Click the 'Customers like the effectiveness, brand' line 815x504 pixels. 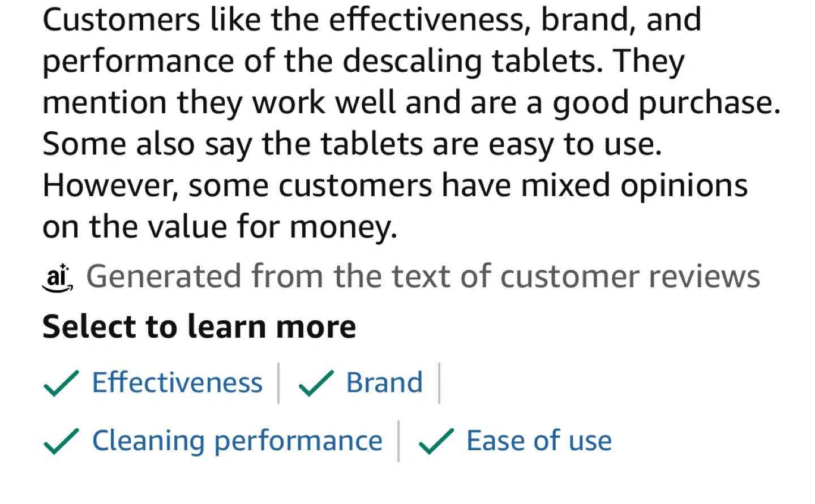click(372, 20)
